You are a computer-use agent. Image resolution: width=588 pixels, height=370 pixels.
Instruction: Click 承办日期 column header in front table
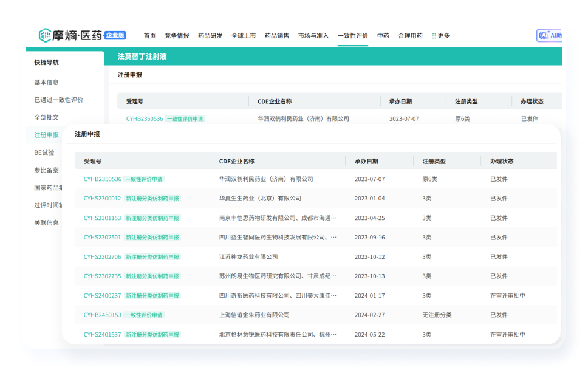pos(366,162)
